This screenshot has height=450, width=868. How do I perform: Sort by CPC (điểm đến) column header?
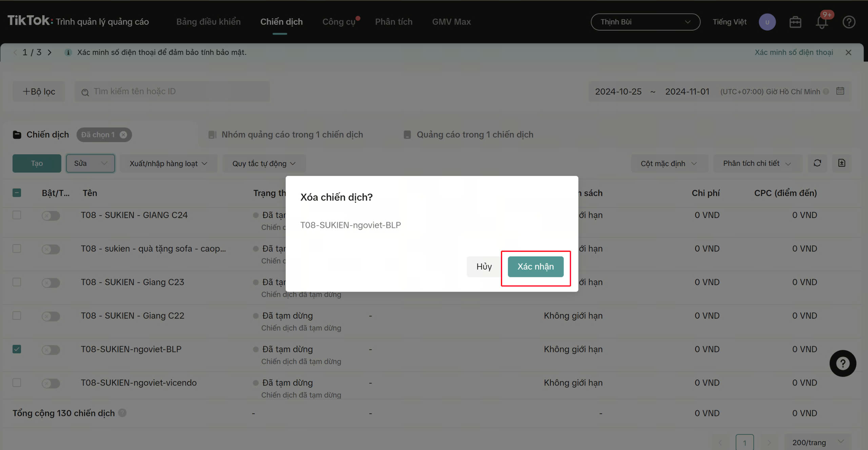tap(785, 193)
